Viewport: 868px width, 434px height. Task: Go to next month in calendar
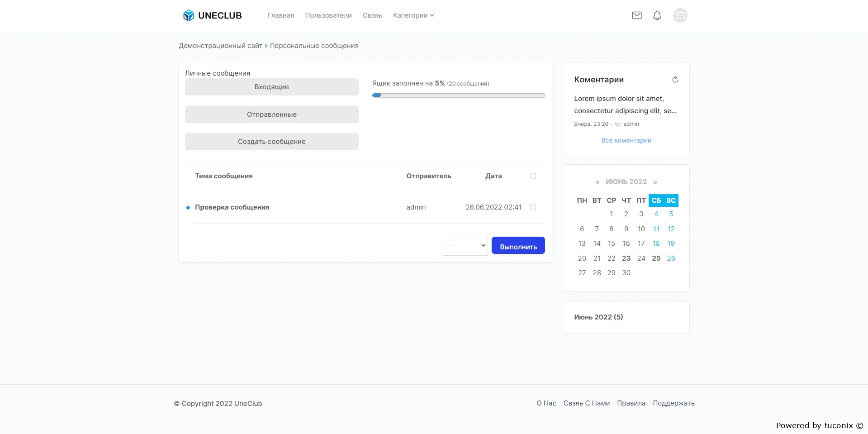[655, 182]
